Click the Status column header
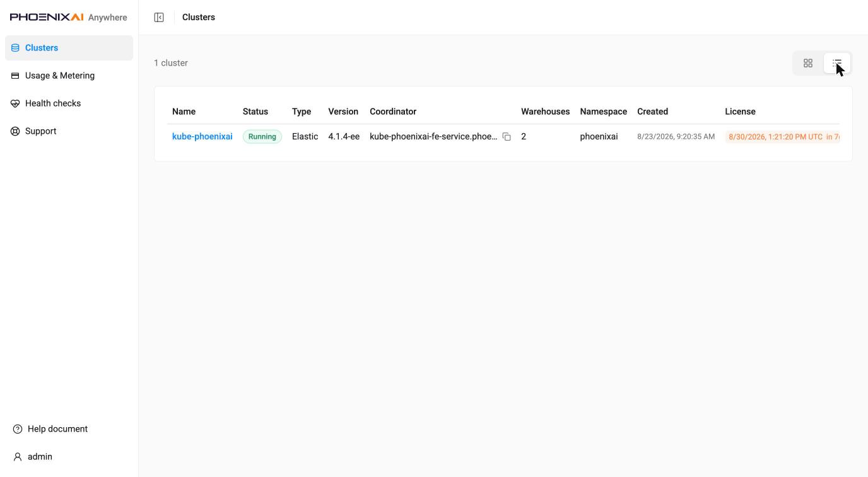This screenshot has height=477, width=868. point(255,112)
